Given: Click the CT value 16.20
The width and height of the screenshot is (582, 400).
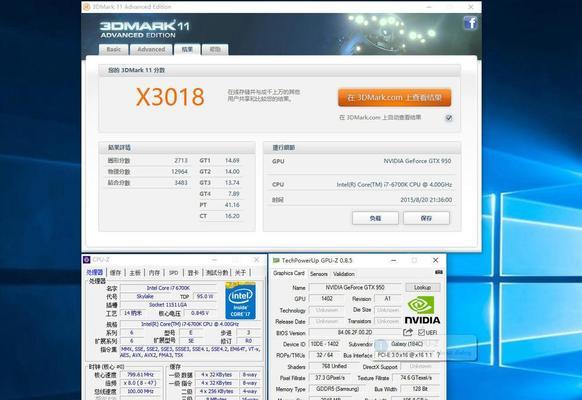Looking at the screenshot, I should point(232,216).
